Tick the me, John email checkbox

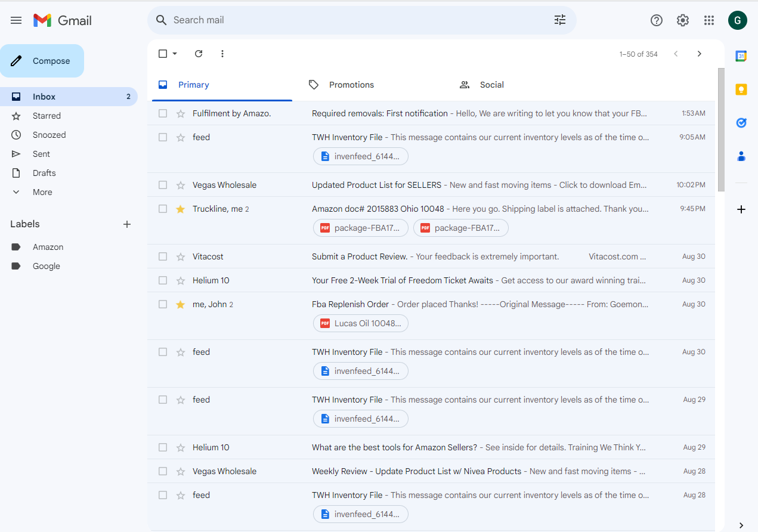point(163,304)
